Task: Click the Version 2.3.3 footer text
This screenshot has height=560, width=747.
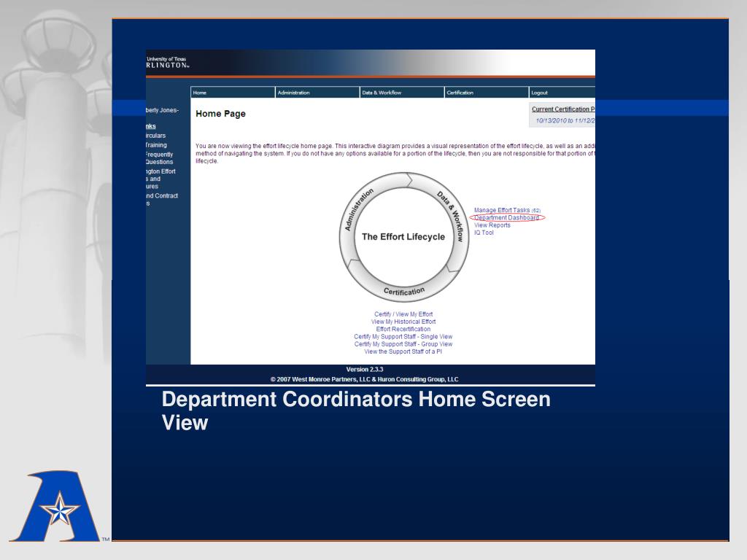Action: 365,370
